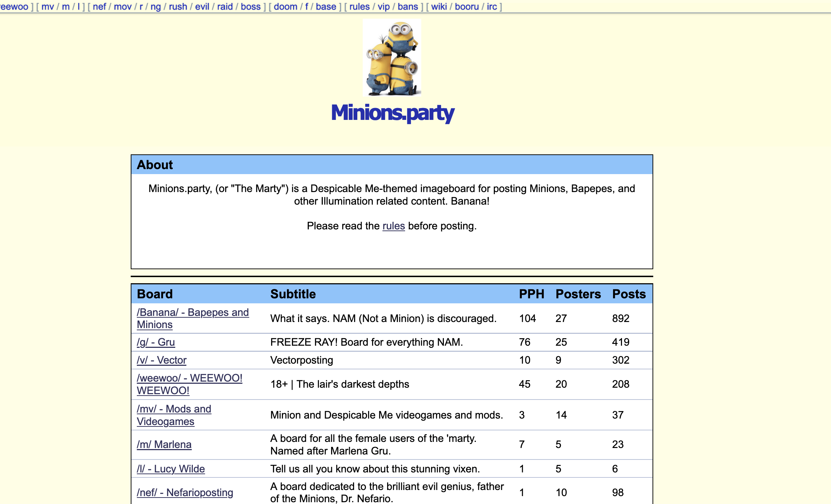Open the /l/ - Lucy Wilde board
831x504 pixels.
(171, 469)
